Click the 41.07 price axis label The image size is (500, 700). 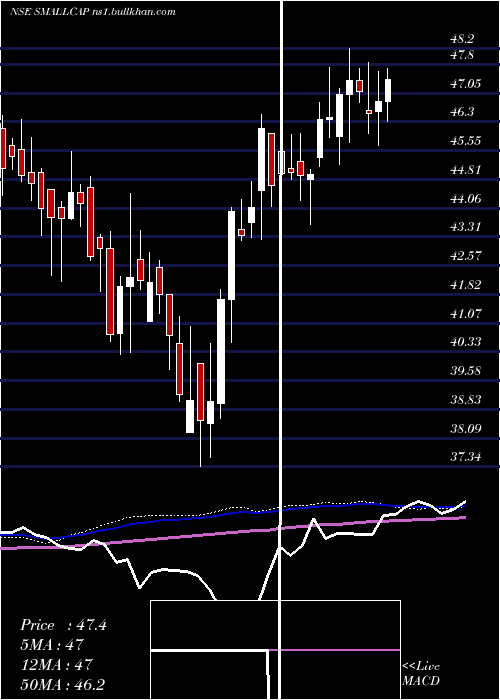click(466, 313)
